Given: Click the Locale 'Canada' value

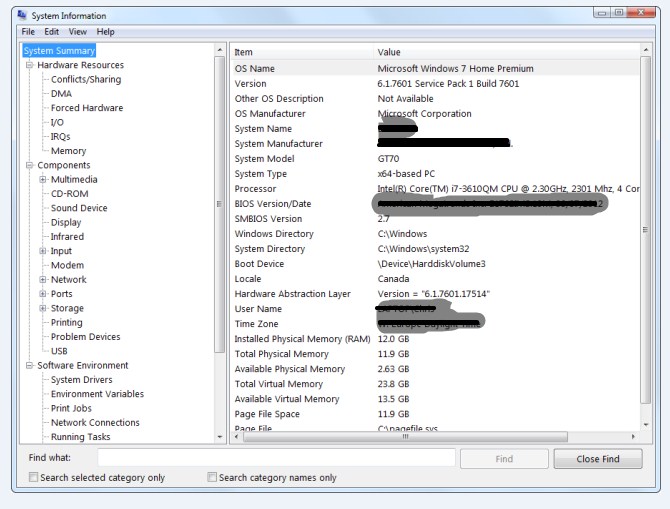Looking at the screenshot, I should (393, 279).
